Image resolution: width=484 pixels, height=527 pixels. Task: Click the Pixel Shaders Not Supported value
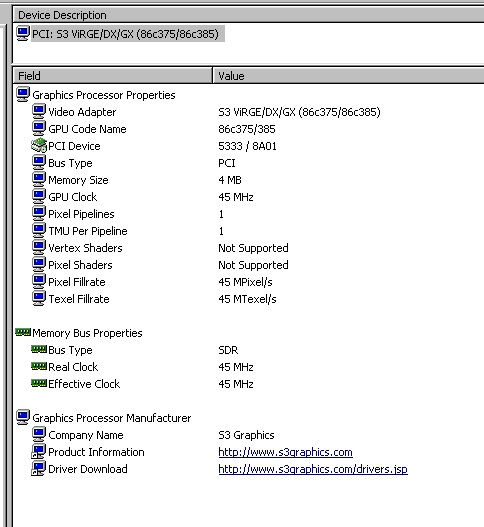253,265
